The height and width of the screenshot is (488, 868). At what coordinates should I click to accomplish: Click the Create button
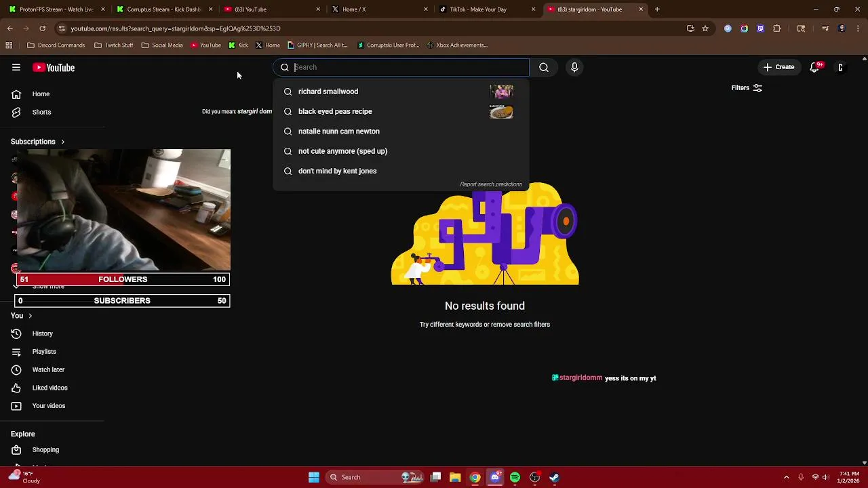[x=778, y=67]
